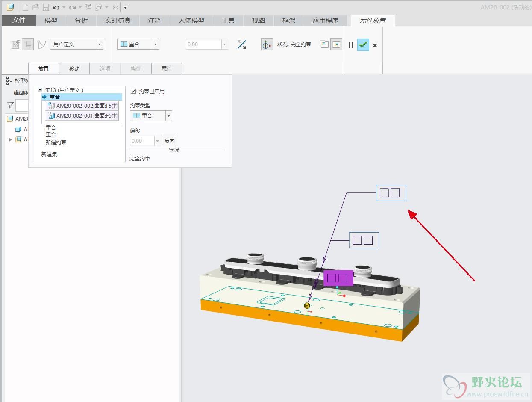The image size is (532, 402).
Task: Redo the last undone action
Action: click(x=72, y=7)
